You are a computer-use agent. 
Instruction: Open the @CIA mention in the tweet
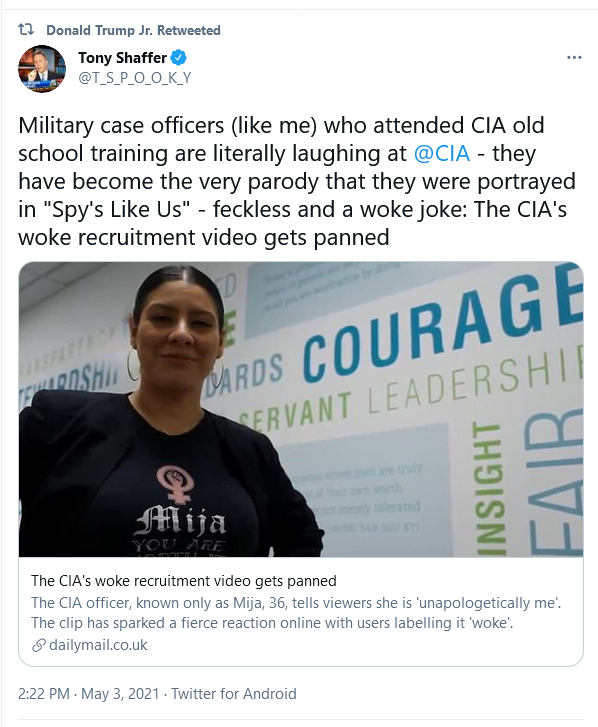coord(442,153)
